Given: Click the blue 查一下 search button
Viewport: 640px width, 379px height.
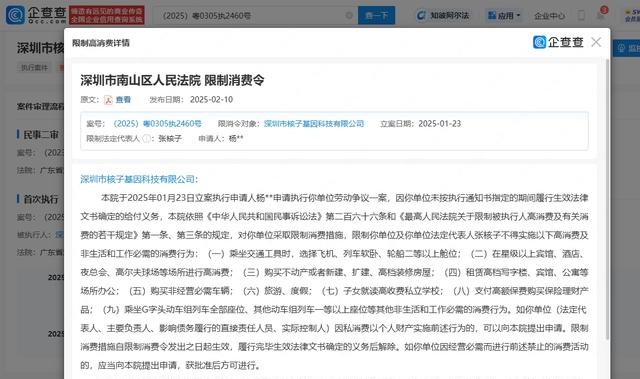Looking at the screenshot, I should [376, 16].
